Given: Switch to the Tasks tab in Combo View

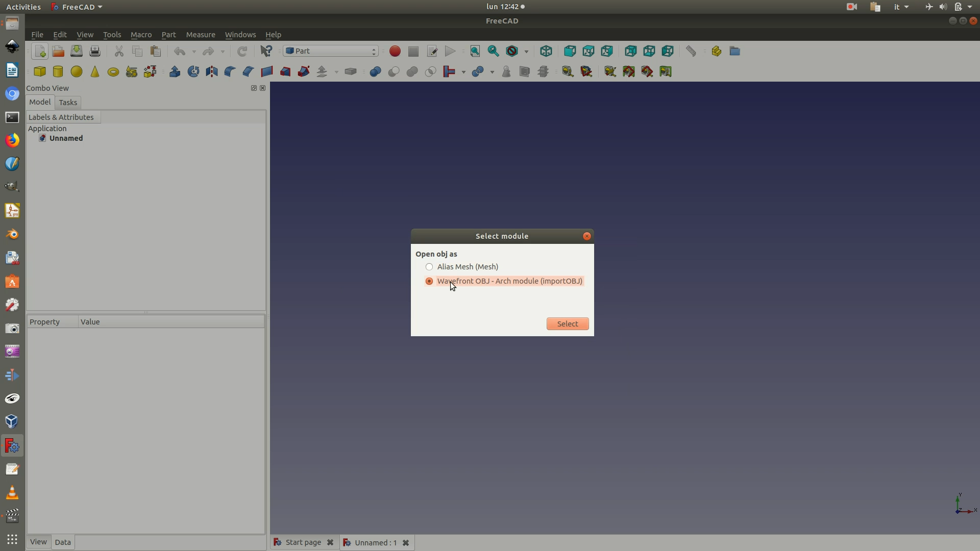Looking at the screenshot, I should pos(68,103).
